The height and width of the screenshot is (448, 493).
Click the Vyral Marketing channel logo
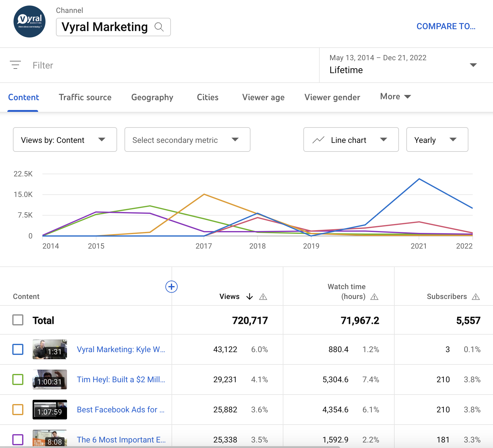tap(30, 22)
